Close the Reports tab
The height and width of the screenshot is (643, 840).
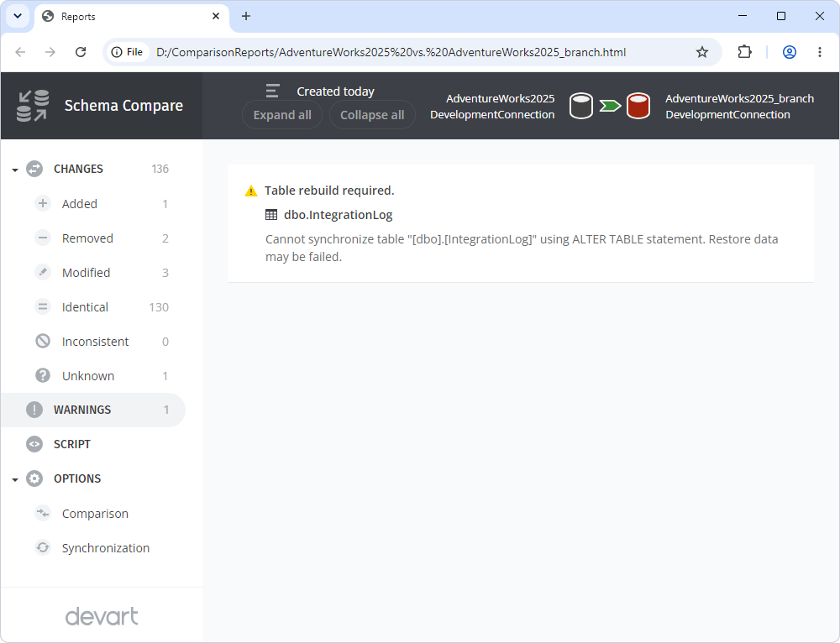point(216,16)
